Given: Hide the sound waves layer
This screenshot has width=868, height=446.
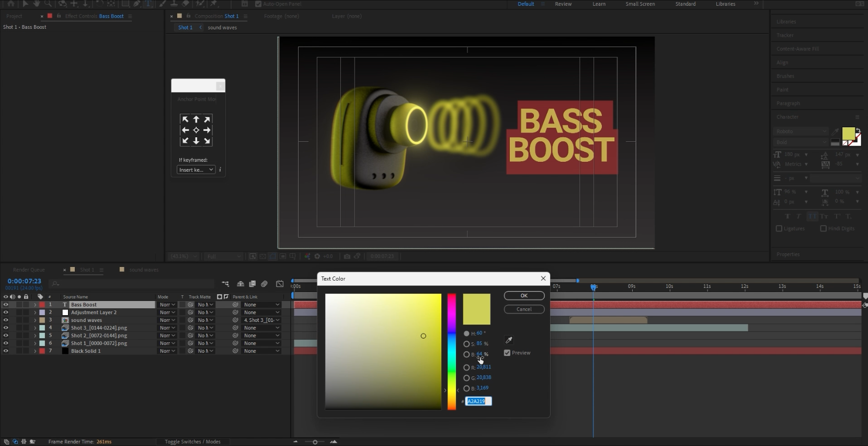Looking at the screenshot, I should point(6,320).
